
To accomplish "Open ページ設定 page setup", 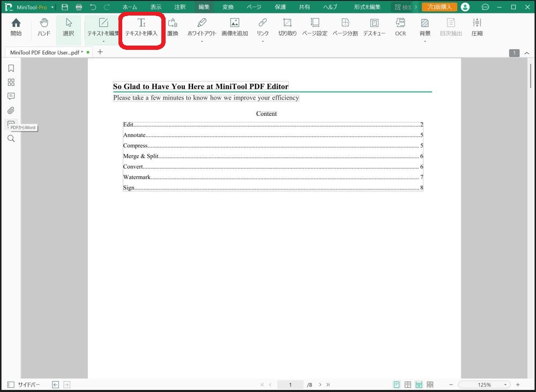I will click(315, 27).
